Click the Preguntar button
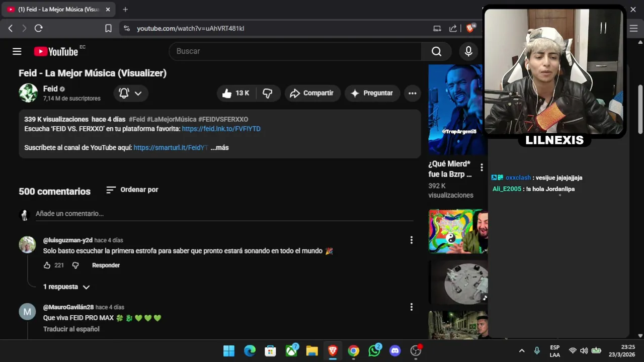Image resolution: width=644 pixels, height=362 pixels. click(x=372, y=93)
